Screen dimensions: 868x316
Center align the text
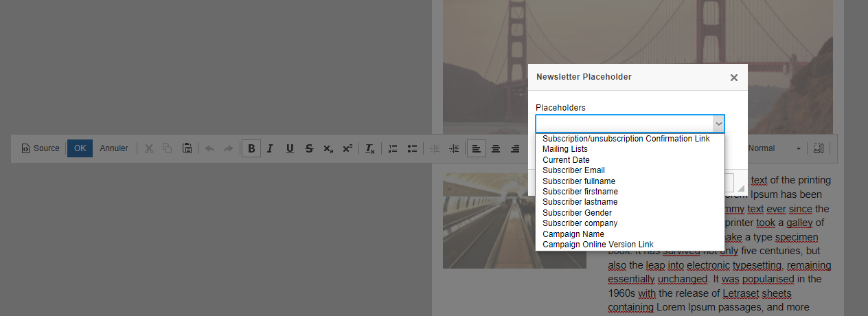coord(495,148)
